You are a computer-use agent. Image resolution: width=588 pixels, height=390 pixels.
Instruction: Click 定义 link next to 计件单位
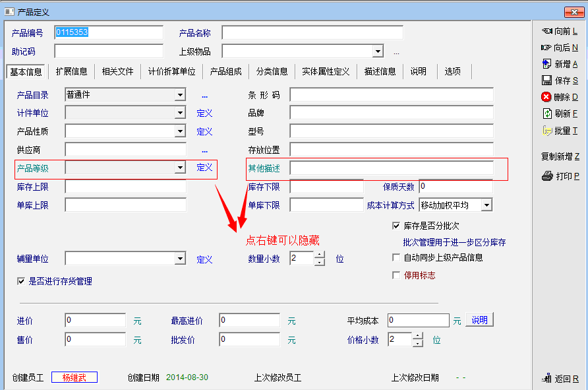click(204, 114)
